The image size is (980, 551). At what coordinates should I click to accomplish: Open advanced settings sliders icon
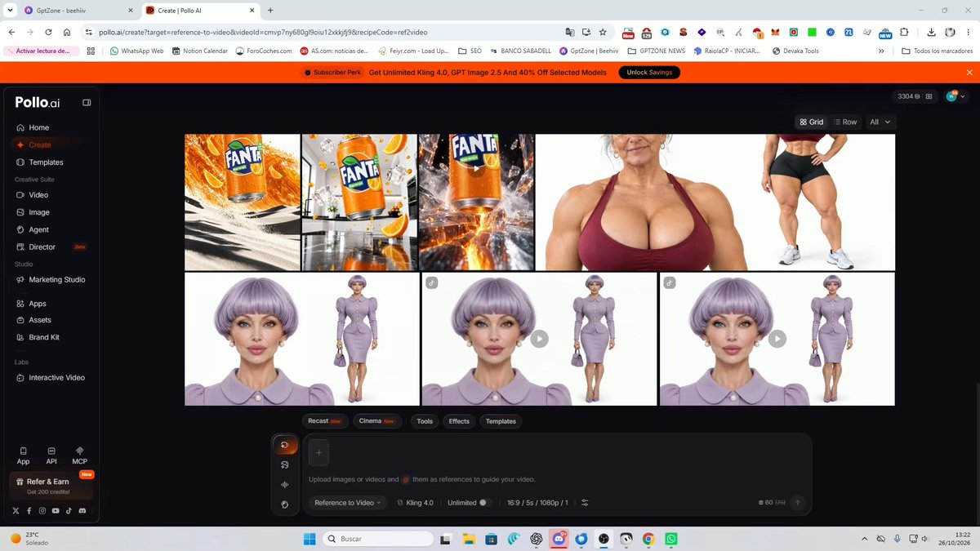(585, 503)
